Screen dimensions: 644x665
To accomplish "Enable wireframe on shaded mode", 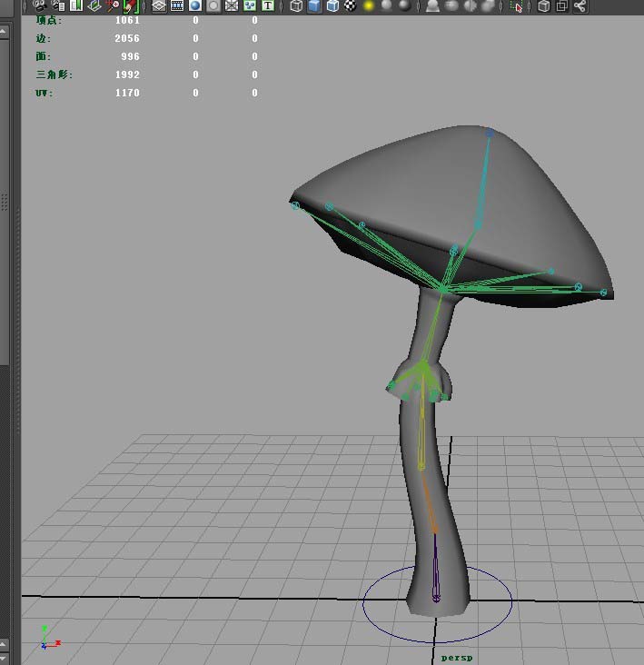I will [x=332, y=5].
